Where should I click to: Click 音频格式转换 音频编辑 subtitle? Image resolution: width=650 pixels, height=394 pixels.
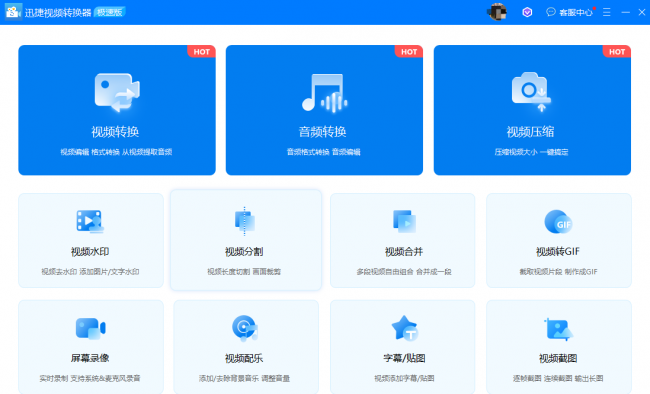tap(323, 152)
